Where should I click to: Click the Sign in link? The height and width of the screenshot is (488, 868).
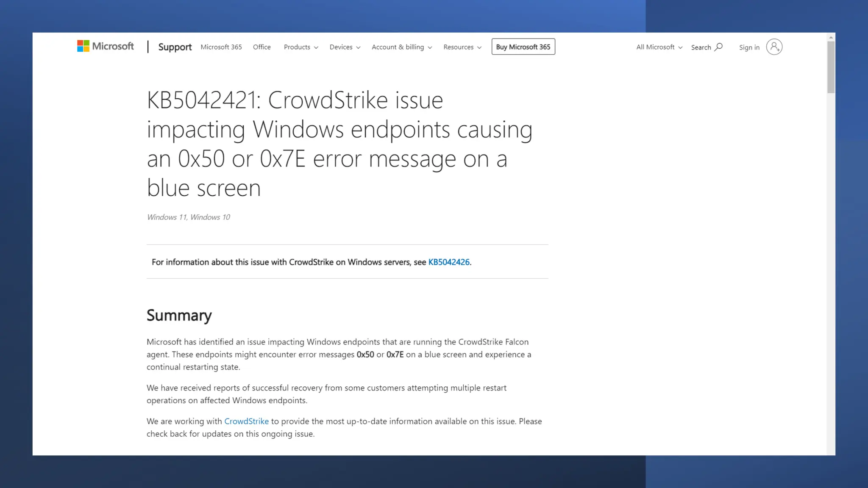coord(749,47)
